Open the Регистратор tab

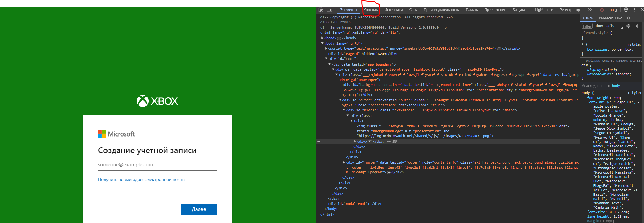(x=570, y=10)
